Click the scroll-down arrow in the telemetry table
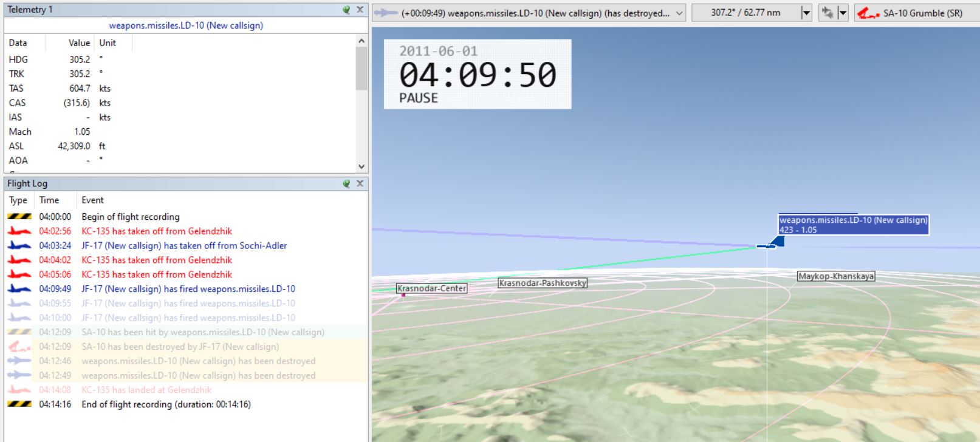This screenshot has width=980, height=442. tap(362, 166)
